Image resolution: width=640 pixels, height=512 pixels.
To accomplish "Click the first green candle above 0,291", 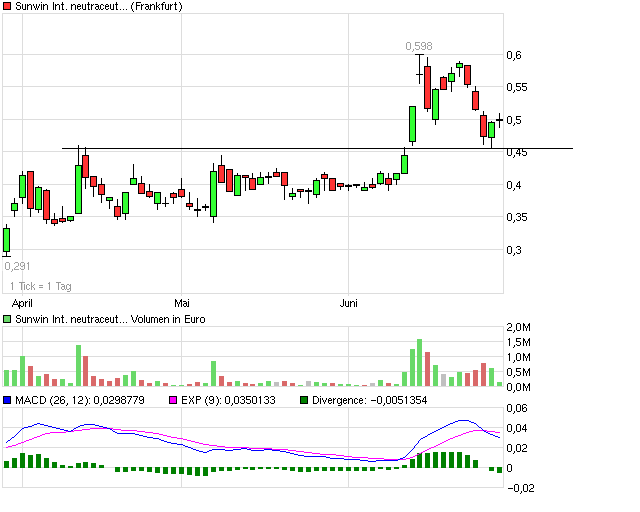I will pos(7,240).
